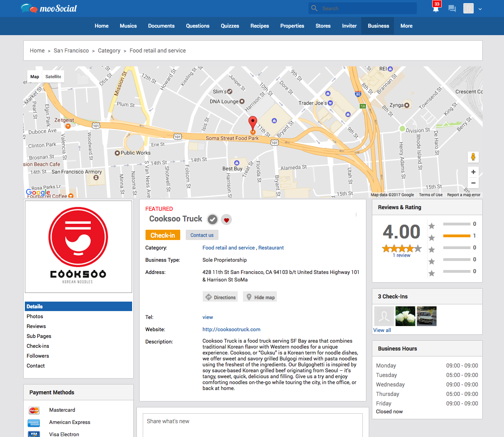504x437 pixels.
Task: Toggle the heart favorite icon
Action: coord(226,220)
